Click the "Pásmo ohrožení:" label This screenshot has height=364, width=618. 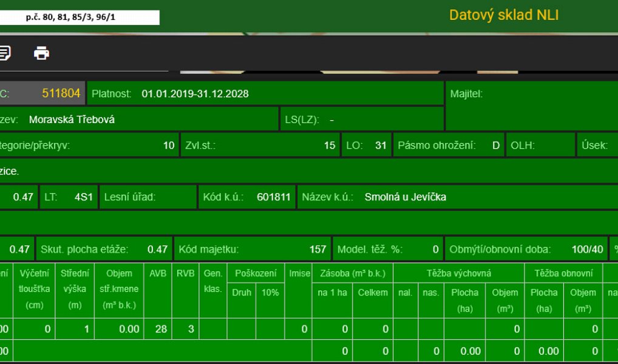coord(436,146)
